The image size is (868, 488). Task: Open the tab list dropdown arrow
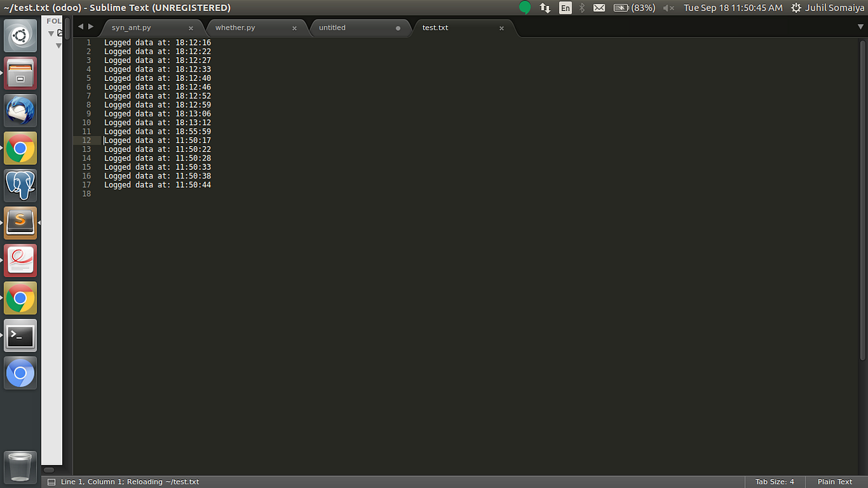pyautogui.click(x=861, y=27)
